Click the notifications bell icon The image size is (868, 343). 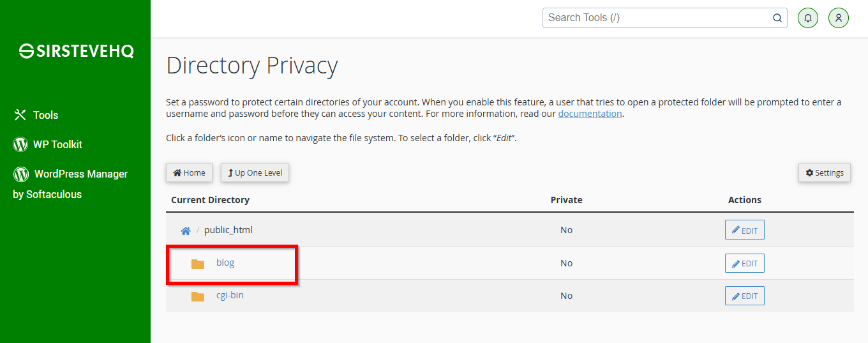click(808, 18)
